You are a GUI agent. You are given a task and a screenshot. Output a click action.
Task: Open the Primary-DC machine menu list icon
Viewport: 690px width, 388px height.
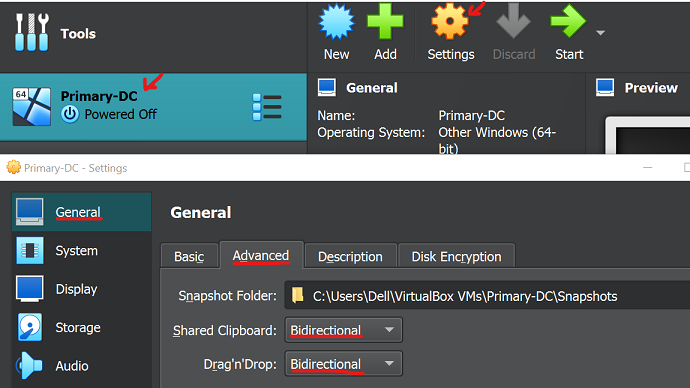tap(267, 107)
